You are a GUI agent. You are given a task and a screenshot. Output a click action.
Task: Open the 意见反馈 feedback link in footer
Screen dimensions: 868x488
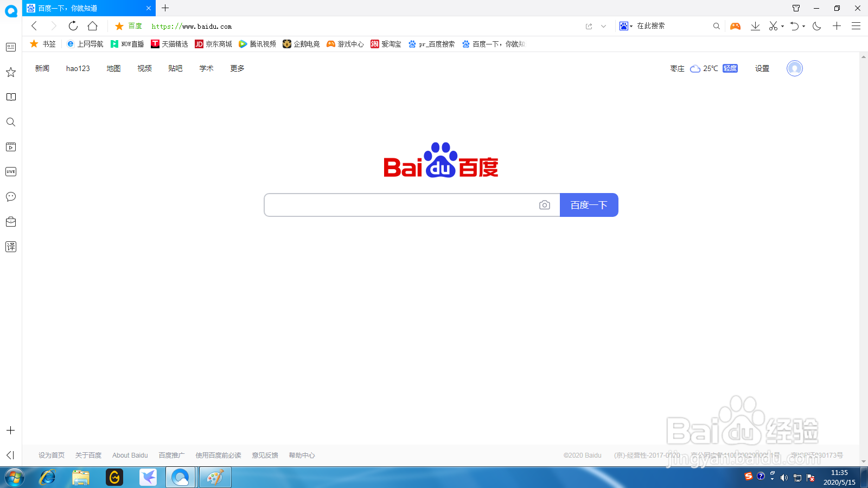(264, 455)
